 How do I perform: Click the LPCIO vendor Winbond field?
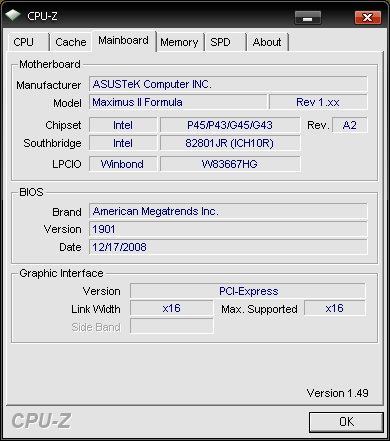pos(123,164)
